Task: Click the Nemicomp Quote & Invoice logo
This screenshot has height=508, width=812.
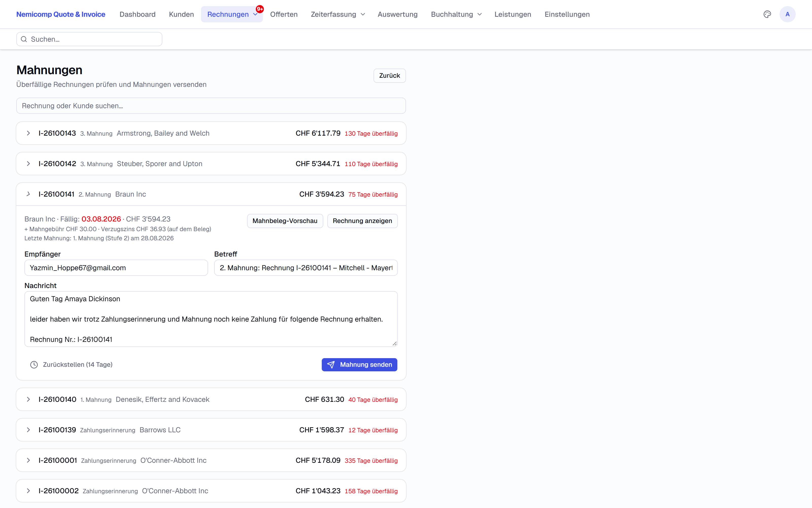Action: pyautogui.click(x=61, y=14)
